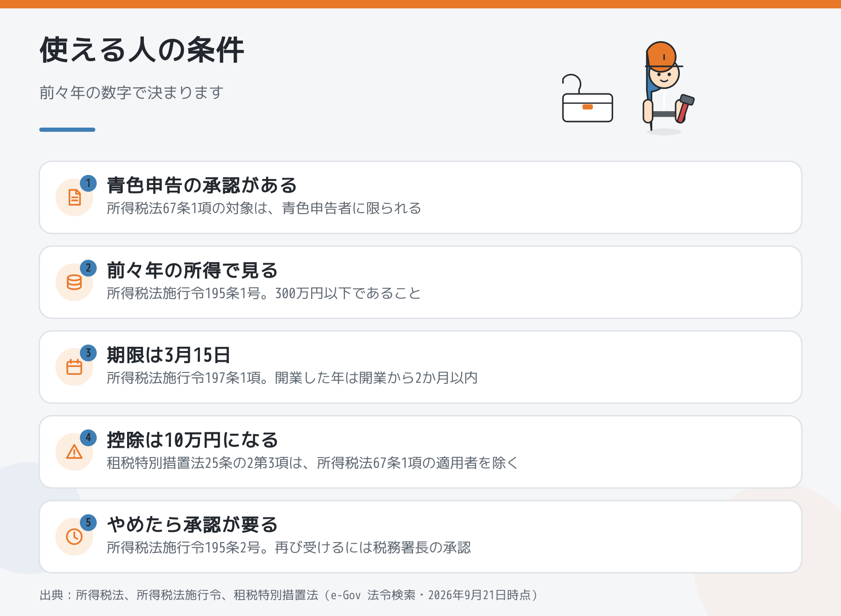Click the text mentioning 300万円以下であること
This screenshot has height=616, width=841.
(264, 293)
